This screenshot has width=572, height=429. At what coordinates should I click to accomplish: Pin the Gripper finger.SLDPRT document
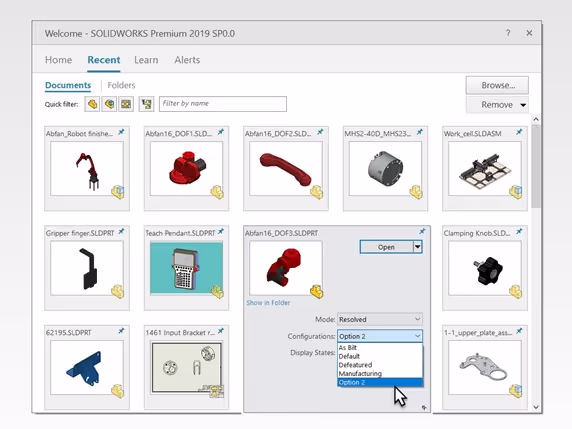[x=121, y=231]
